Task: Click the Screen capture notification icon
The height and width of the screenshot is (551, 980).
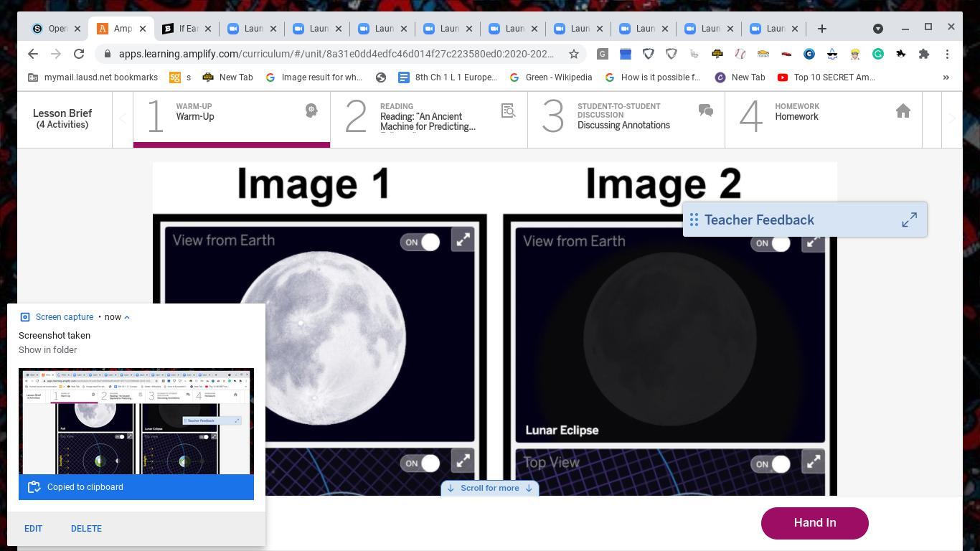Action: [x=24, y=317]
